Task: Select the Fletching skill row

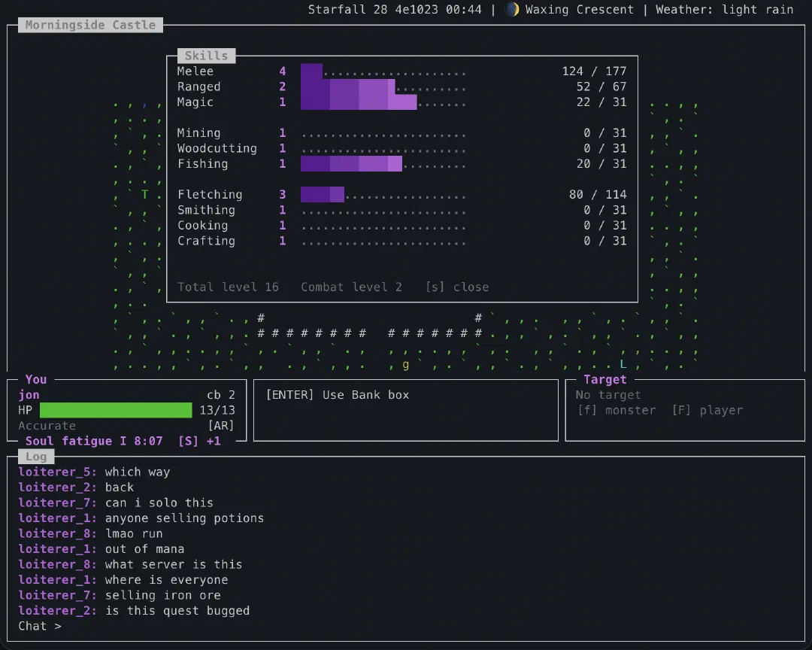Action: click(401, 194)
